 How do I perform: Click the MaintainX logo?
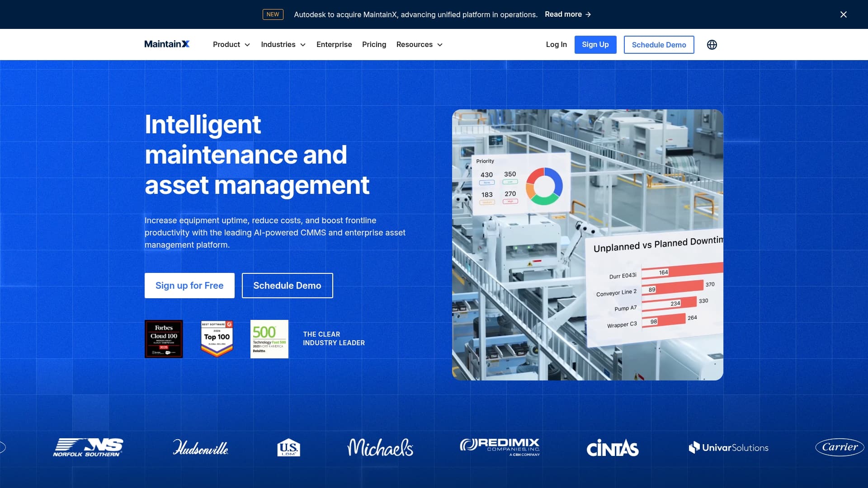pyautogui.click(x=167, y=44)
